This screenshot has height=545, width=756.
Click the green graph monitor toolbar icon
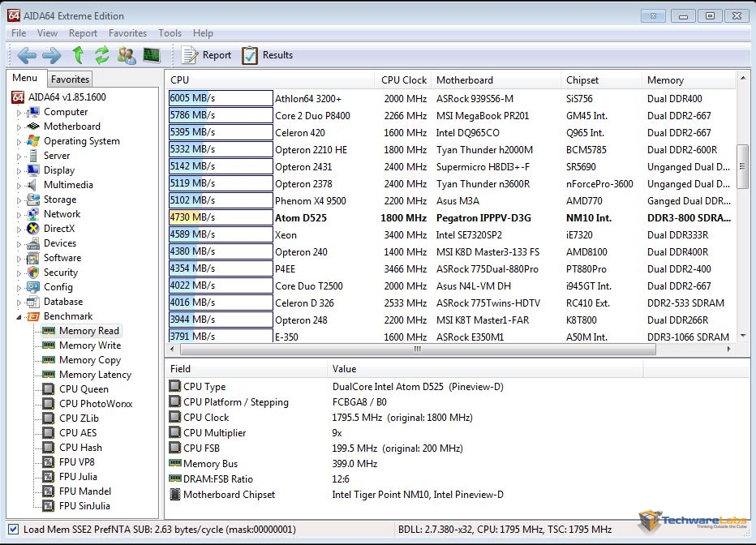152,55
